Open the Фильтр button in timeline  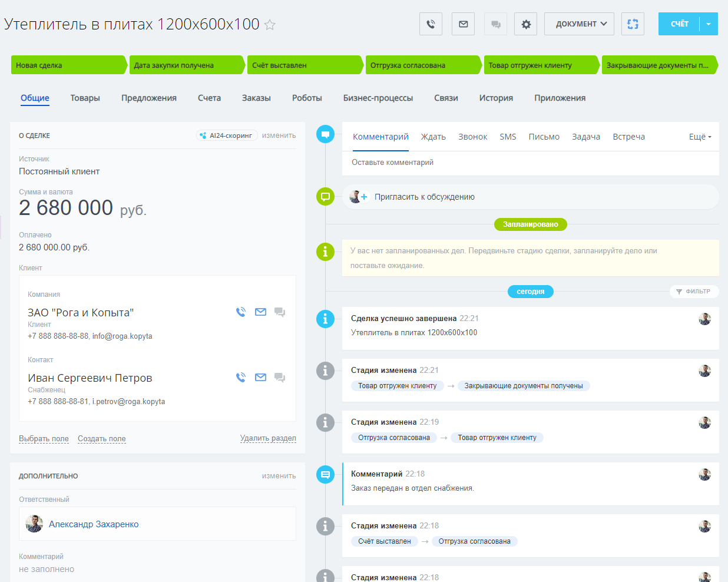(693, 292)
